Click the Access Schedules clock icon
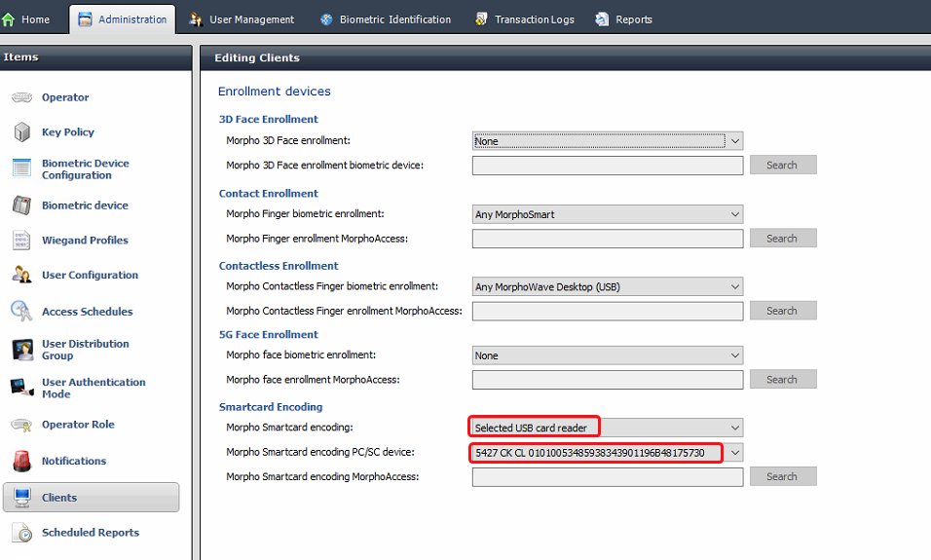931x560 pixels. click(x=22, y=311)
